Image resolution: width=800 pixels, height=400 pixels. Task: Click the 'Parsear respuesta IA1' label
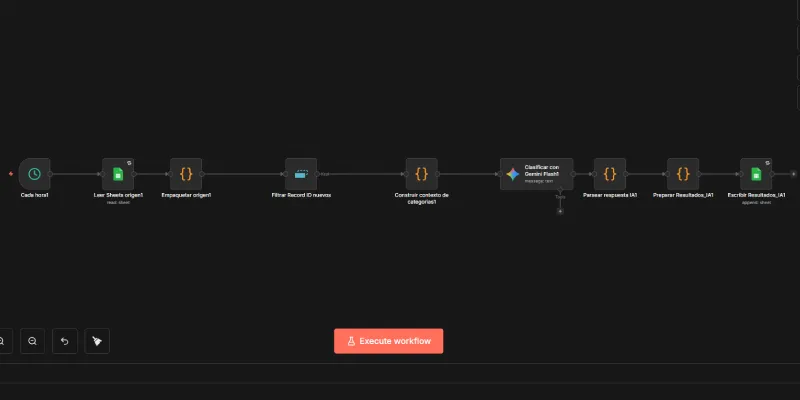[x=610, y=195]
